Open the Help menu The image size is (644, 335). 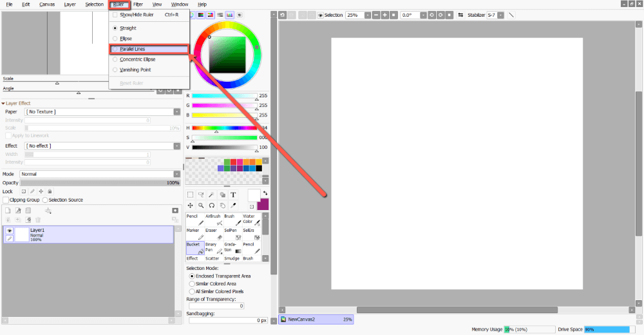pyautogui.click(x=202, y=4)
